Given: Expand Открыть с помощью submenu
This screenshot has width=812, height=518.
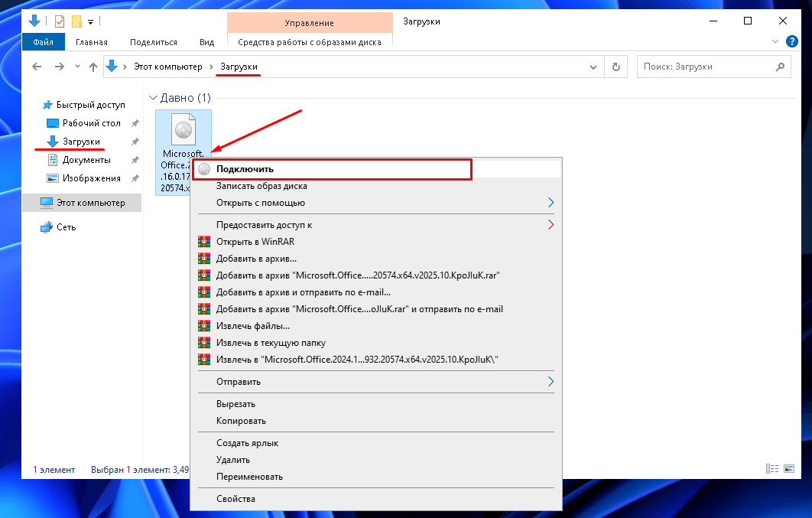Looking at the screenshot, I should (x=376, y=203).
